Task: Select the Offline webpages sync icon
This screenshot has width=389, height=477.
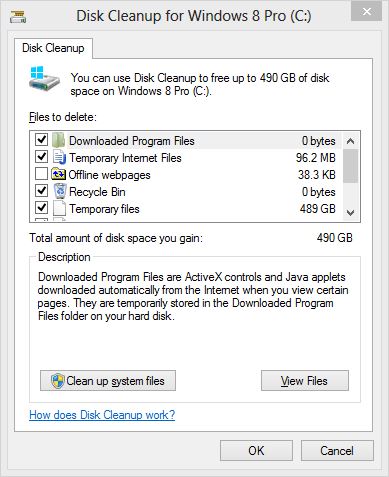Action: pos(58,174)
